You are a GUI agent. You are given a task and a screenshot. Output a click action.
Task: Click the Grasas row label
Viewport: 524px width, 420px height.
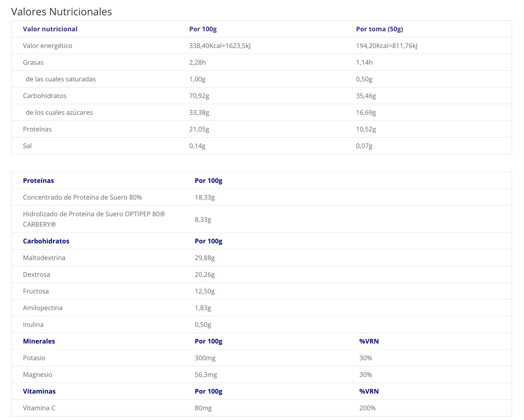(x=33, y=62)
